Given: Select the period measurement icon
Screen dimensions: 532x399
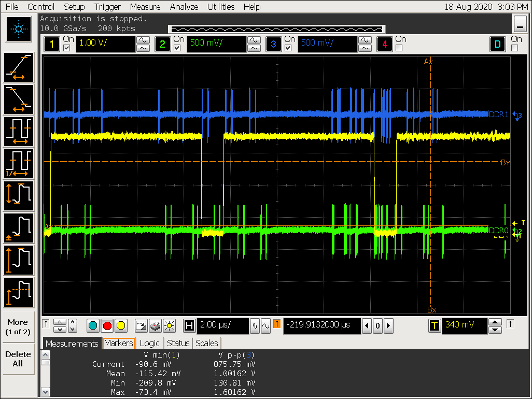Looking at the screenshot, I should [19, 132].
